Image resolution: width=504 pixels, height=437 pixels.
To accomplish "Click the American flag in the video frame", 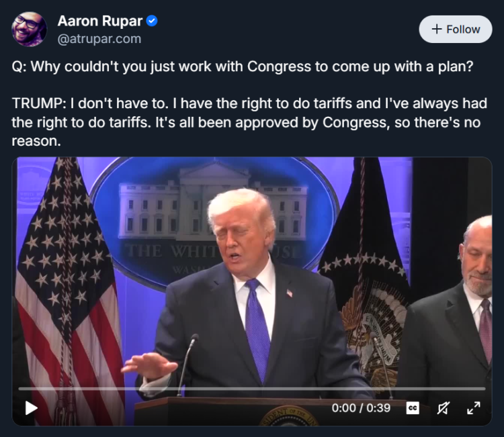I will (x=67, y=289).
